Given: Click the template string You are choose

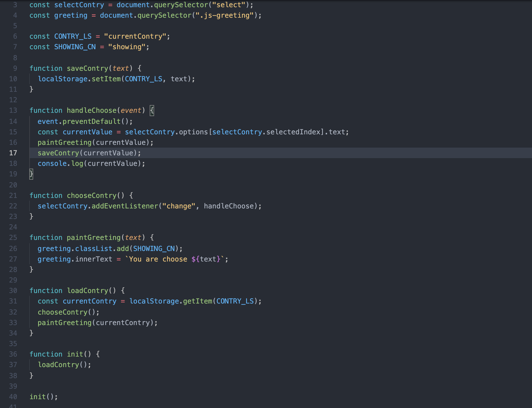Looking at the screenshot, I should [158, 259].
